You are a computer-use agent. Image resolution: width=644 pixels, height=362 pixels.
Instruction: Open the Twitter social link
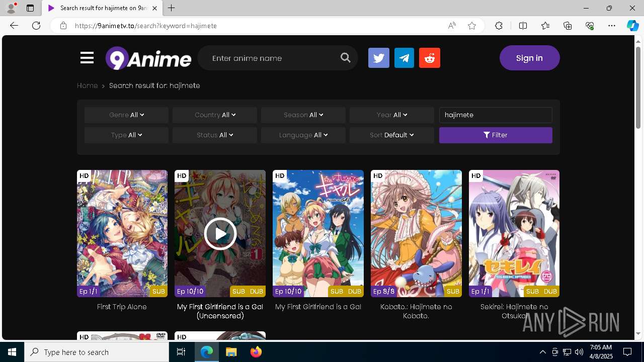(x=379, y=58)
